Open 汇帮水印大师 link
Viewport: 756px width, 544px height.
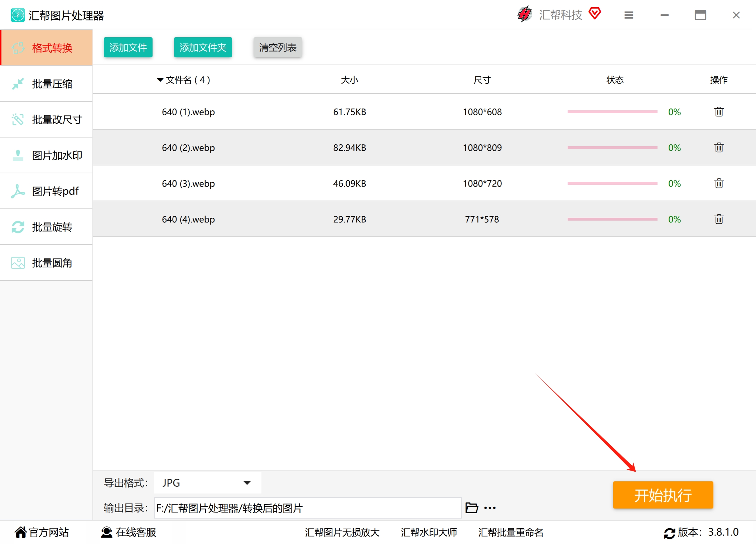coord(429,533)
